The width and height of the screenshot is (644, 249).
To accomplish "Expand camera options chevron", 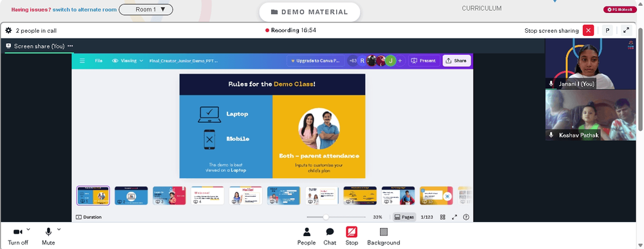I will pos(28,229).
